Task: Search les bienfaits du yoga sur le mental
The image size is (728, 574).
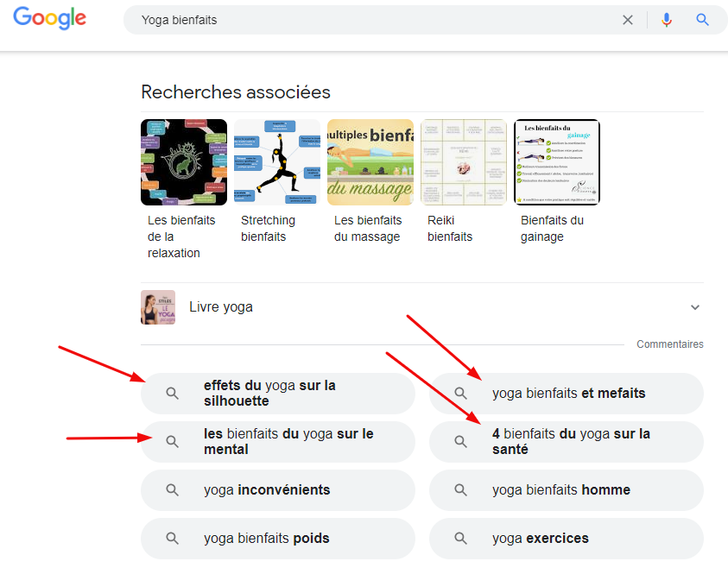Action: 278,441
